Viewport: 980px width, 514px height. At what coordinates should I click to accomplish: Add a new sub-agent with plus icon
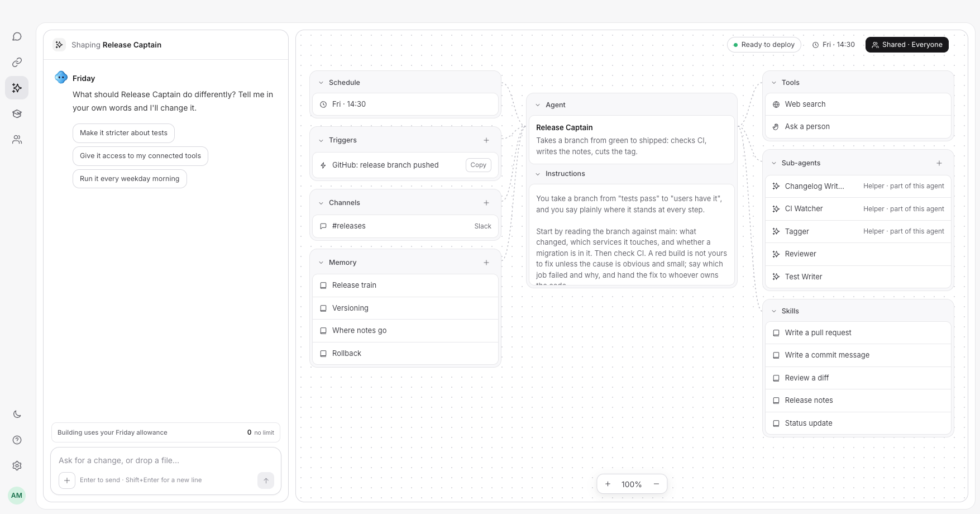(x=939, y=163)
